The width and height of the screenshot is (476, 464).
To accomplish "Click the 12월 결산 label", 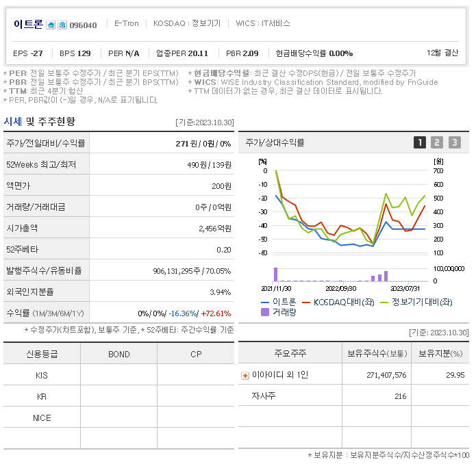I will pos(442,53).
